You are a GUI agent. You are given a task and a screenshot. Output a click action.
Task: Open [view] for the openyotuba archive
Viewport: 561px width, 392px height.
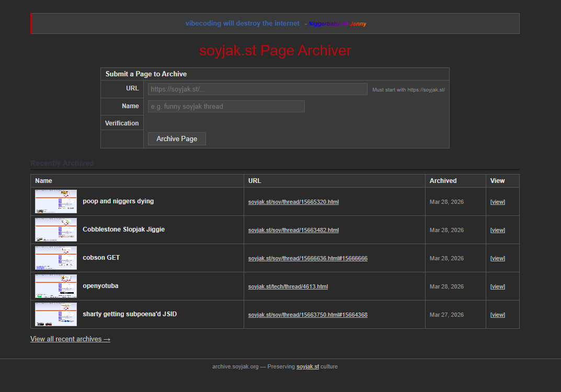click(497, 286)
